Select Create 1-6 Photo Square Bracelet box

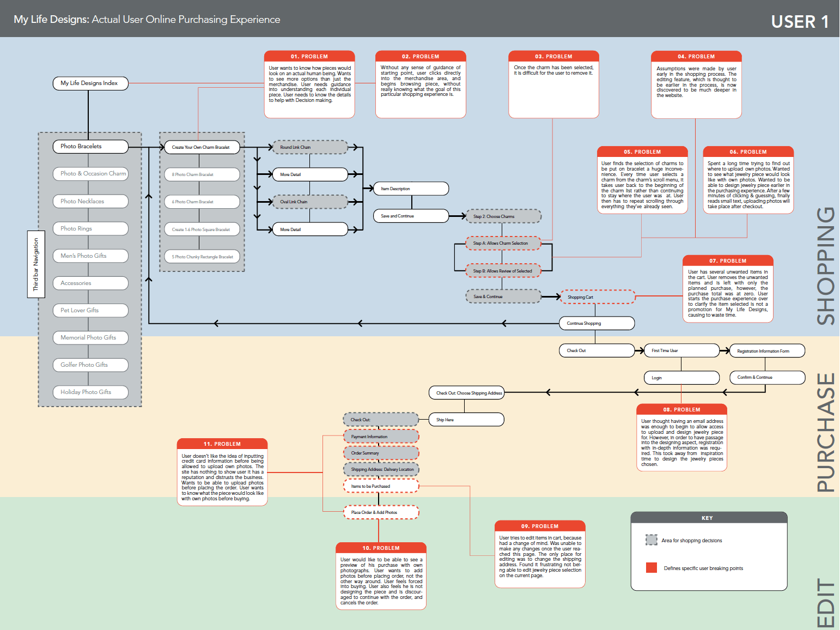(202, 229)
